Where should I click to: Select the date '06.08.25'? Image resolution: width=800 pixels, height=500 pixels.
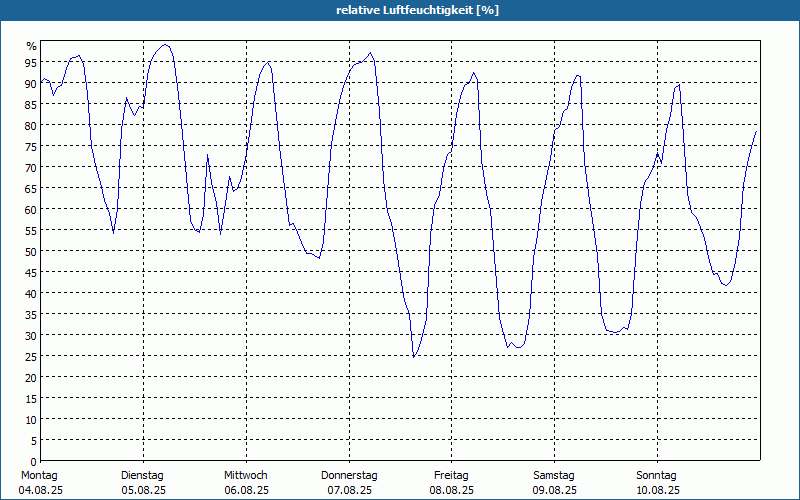[x=246, y=490]
